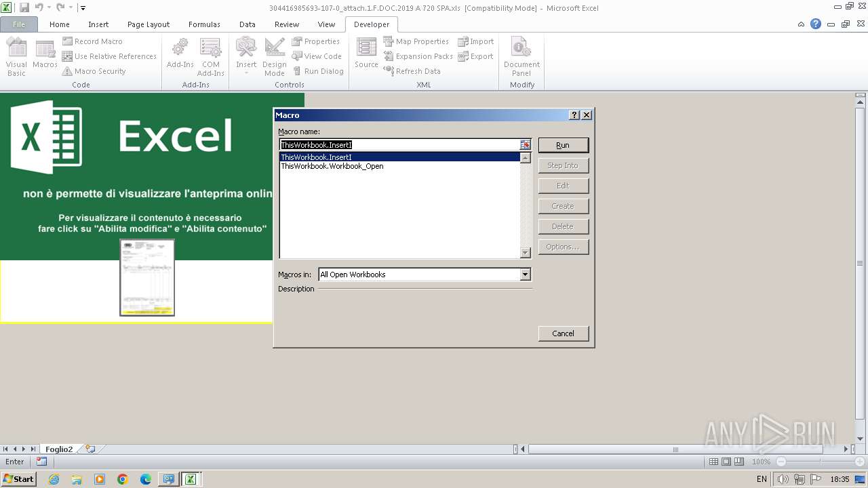Expand the Insert controls dropdown
Image resolution: width=868 pixels, height=488 pixels.
point(246,57)
